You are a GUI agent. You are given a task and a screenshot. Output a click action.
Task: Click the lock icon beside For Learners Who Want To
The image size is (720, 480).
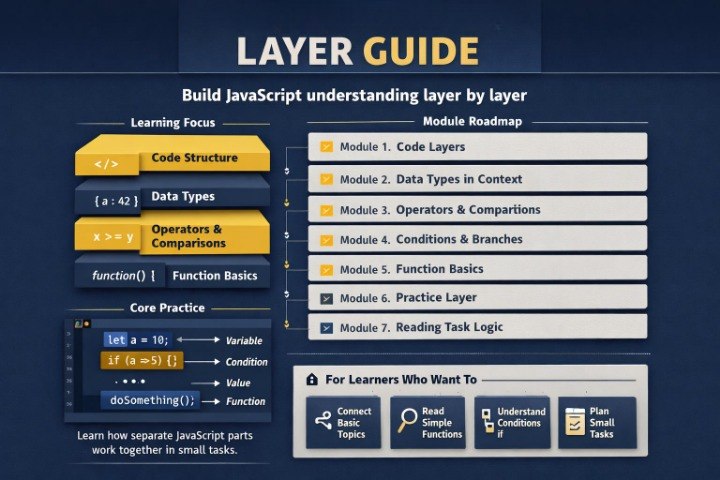click(x=312, y=379)
